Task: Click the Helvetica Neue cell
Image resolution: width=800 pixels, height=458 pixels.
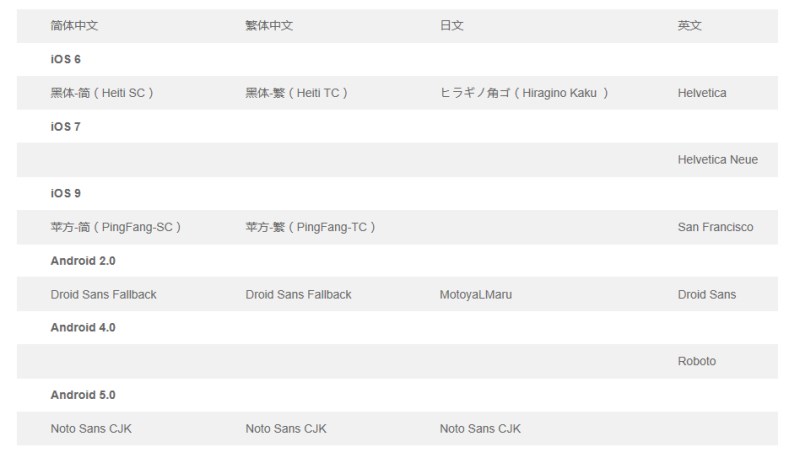Action: pos(717,160)
